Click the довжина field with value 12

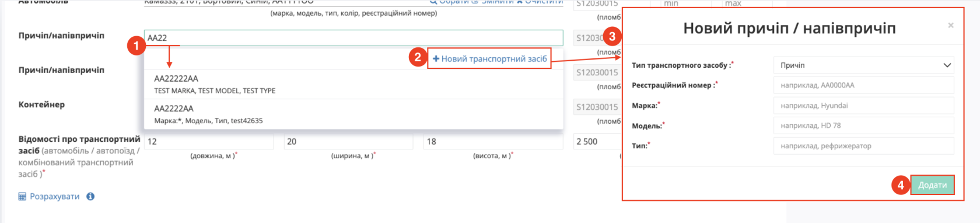click(209, 141)
